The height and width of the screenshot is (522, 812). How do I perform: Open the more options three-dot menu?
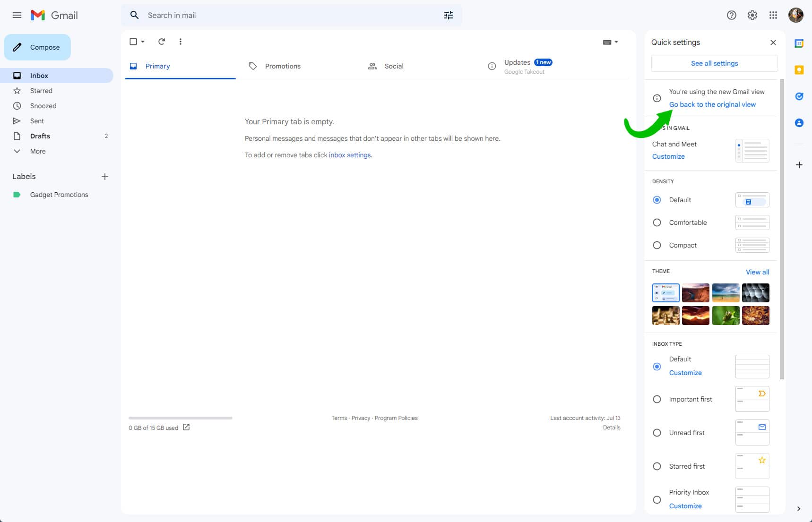coord(181,42)
